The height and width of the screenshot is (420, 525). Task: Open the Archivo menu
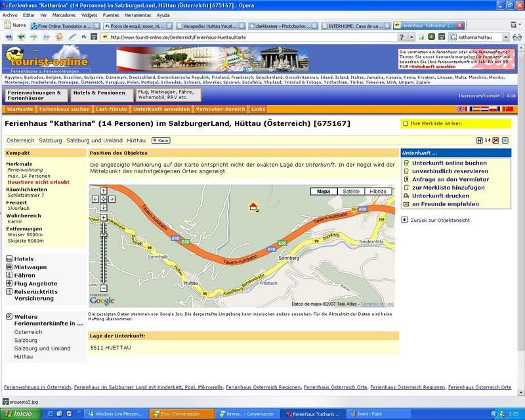coord(10,15)
